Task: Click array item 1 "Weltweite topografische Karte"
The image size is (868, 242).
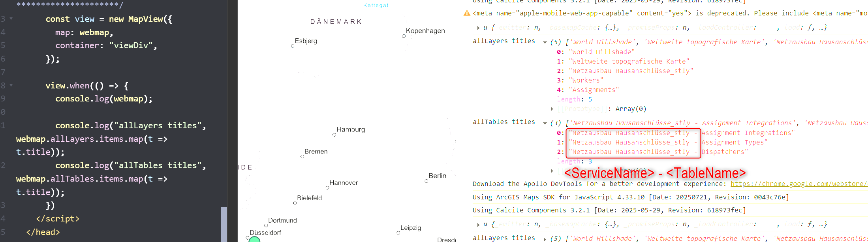Action: [x=629, y=61]
